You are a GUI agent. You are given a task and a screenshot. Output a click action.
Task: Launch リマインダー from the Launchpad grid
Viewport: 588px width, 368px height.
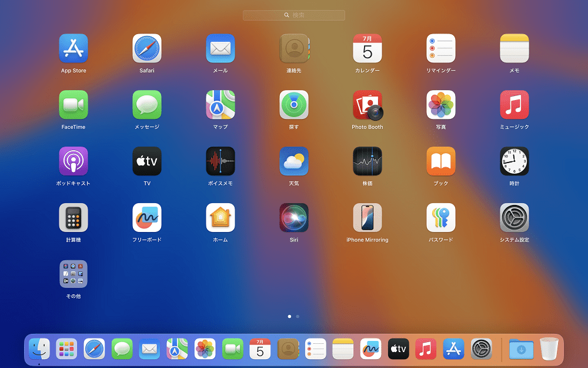[x=441, y=48]
